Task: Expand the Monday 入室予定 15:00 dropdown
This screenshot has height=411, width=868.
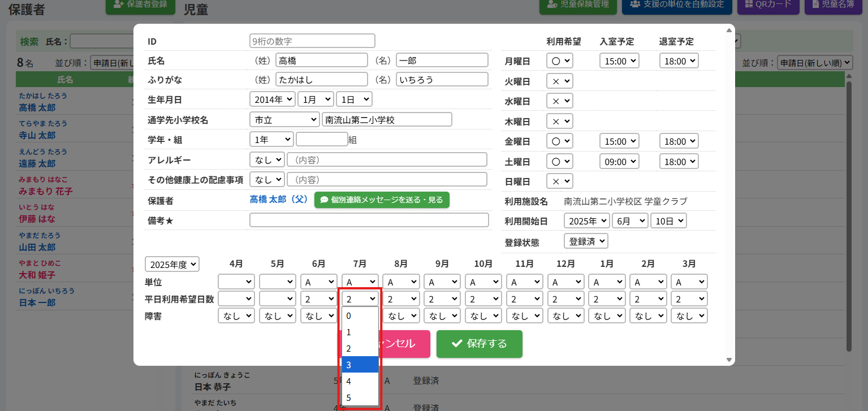Action: tap(619, 60)
